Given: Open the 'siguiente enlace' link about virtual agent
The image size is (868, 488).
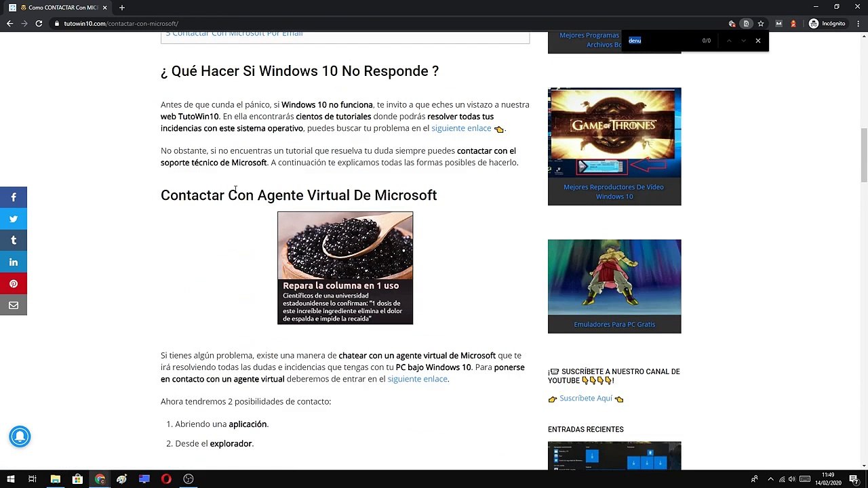Looking at the screenshot, I should (417, 379).
